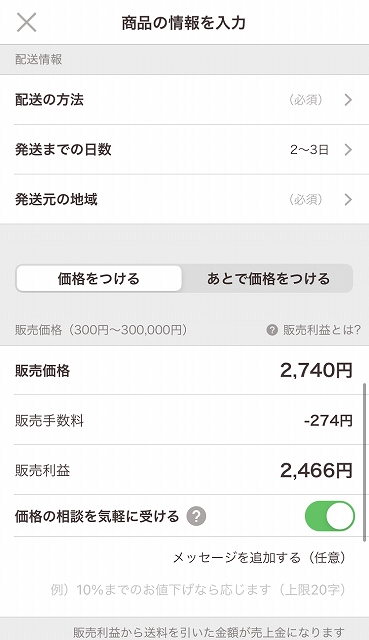Click the 配送の方法 row label

click(49, 100)
